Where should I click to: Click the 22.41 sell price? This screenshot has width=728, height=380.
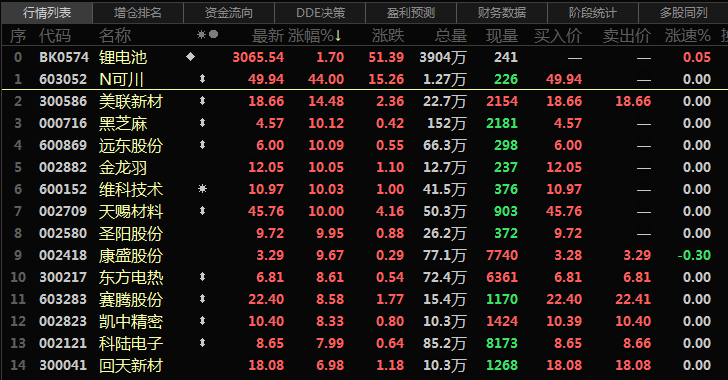(x=633, y=299)
